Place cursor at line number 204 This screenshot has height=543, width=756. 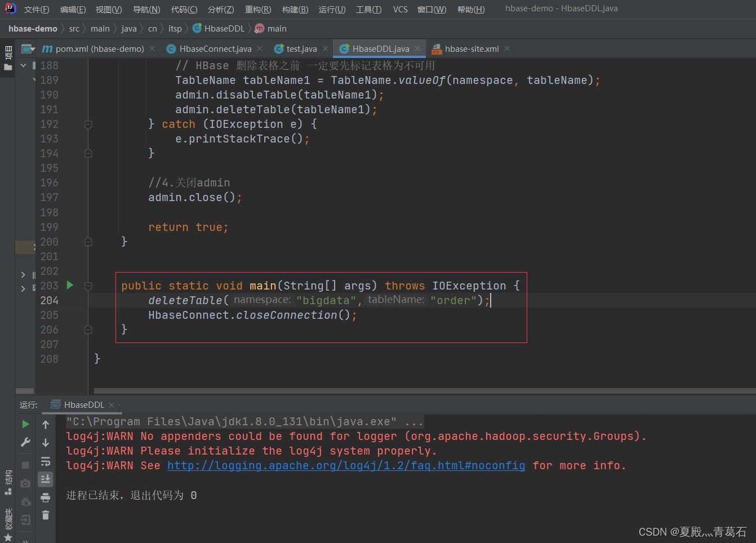point(49,300)
